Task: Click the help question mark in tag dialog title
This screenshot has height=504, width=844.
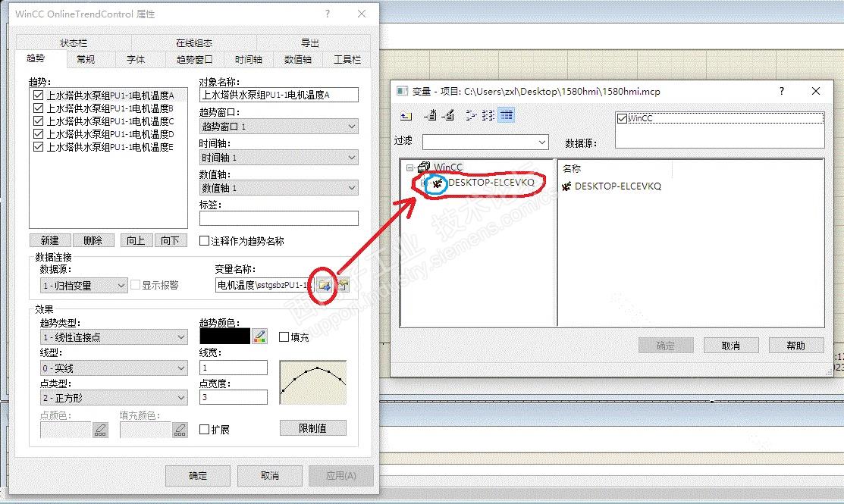Action: [x=782, y=91]
